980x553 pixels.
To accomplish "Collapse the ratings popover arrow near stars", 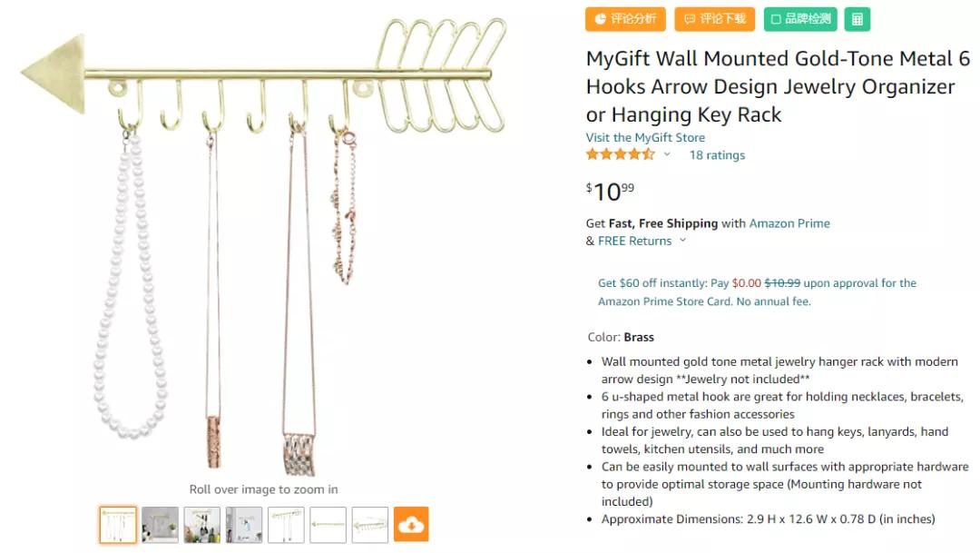I will coord(666,154).
